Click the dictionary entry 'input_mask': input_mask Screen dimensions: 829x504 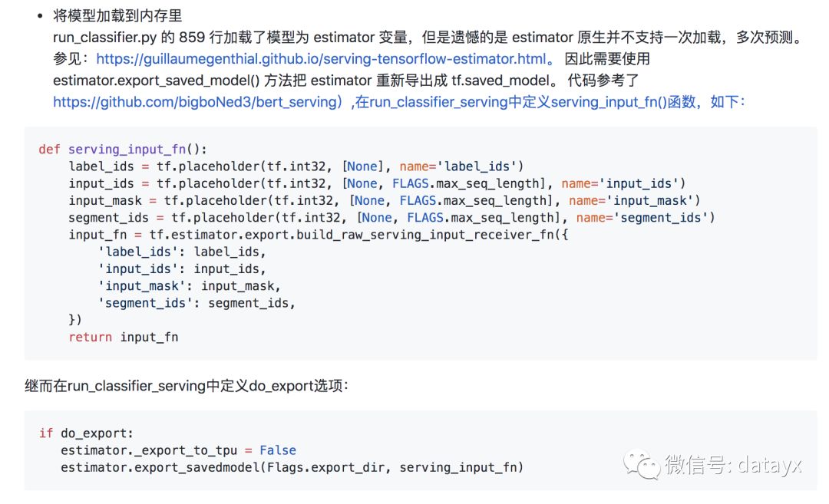coord(190,286)
